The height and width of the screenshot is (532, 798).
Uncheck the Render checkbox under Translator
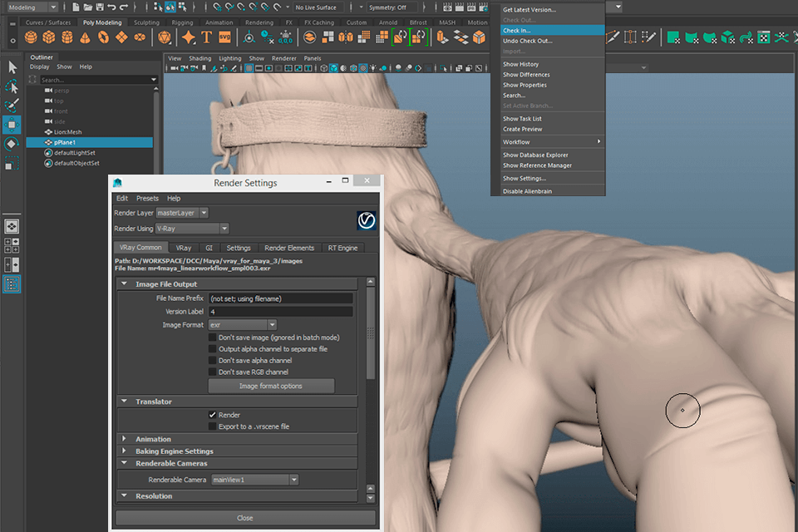click(x=213, y=415)
